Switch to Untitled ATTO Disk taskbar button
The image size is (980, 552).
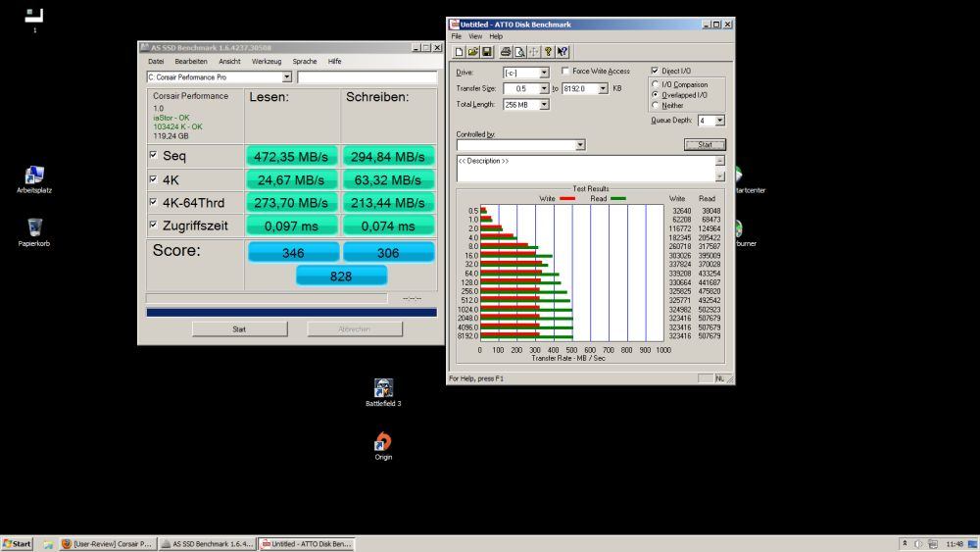[306, 544]
